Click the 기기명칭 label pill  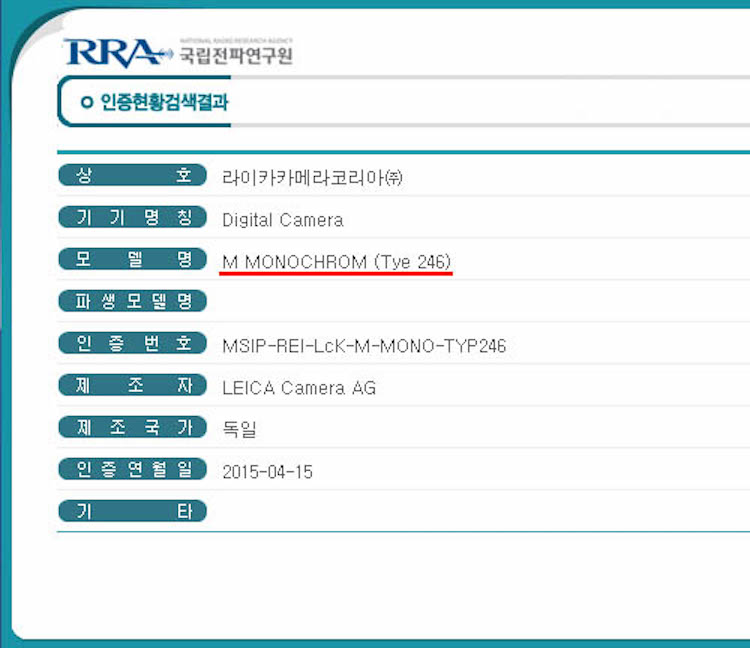pyautogui.click(x=132, y=218)
